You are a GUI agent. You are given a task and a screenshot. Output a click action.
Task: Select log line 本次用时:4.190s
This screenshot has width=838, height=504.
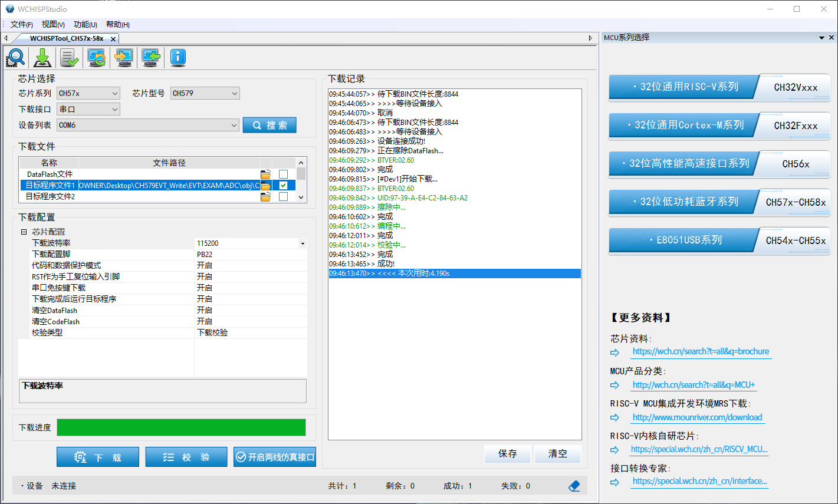455,274
